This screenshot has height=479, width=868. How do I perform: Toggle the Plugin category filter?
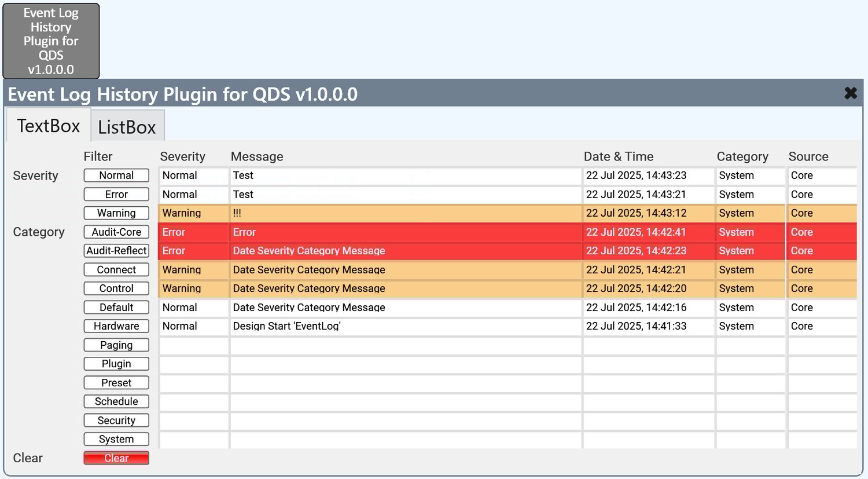click(116, 364)
